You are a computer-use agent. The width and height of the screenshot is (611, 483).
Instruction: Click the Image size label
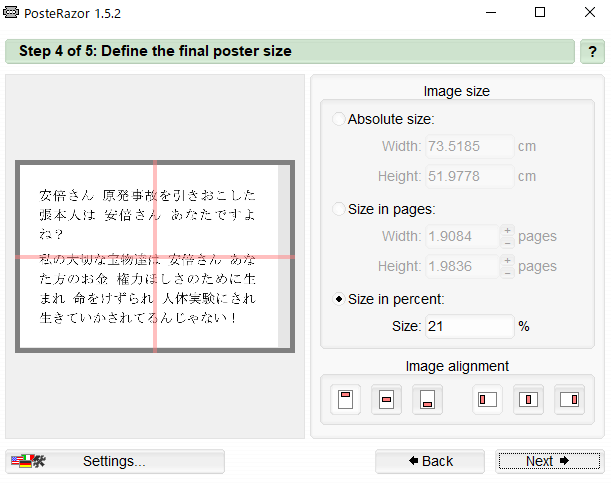click(x=457, y=91)
